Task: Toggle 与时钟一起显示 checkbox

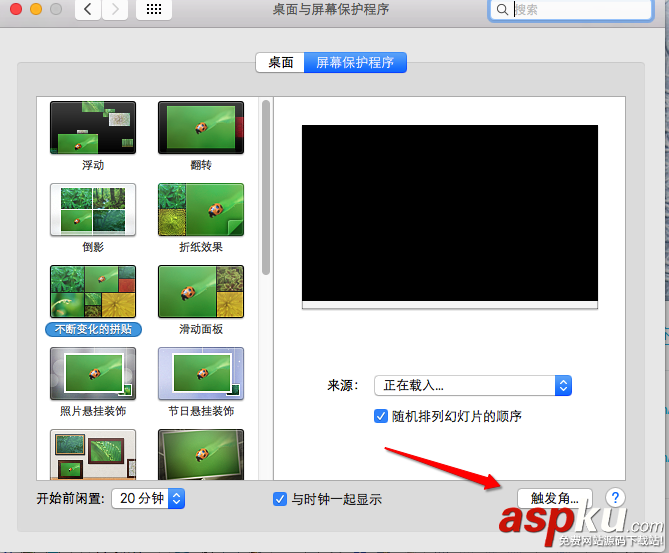Action: 280,499
